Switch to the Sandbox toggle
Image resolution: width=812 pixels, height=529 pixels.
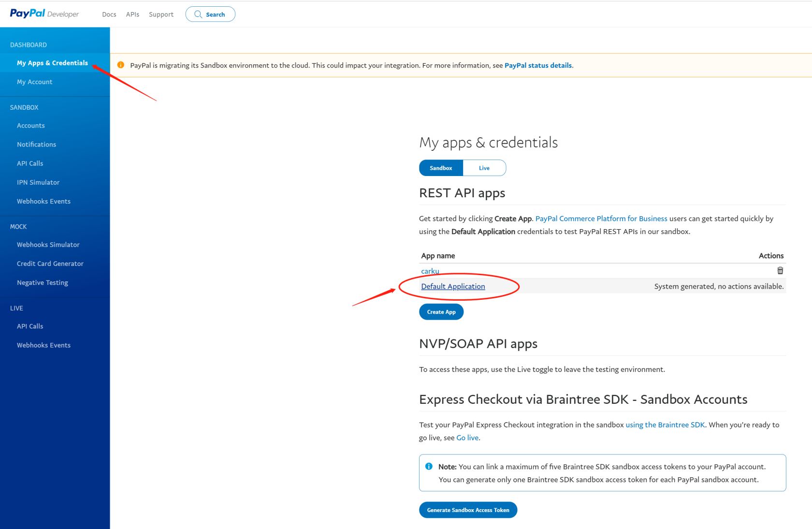[441, 168]
